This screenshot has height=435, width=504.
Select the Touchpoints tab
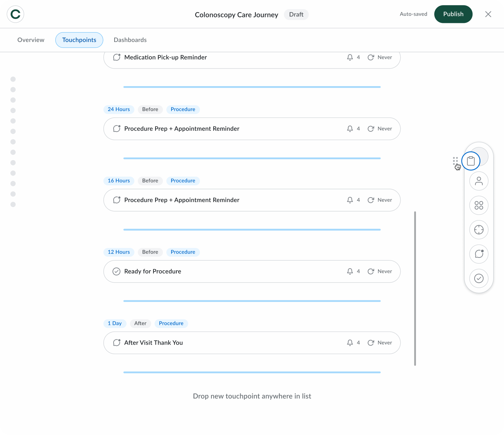[x=79, y=40]
